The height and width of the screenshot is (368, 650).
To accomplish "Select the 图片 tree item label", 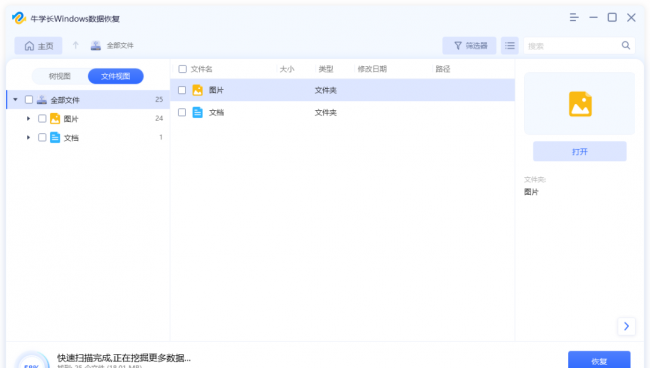I will [71, 119].
